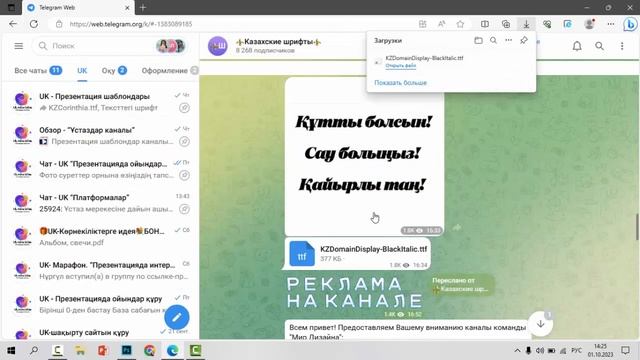The width and height of the screenshot is (640, 360).
Task: Open Chrome from taskbar
Action: tap(149, 350)
